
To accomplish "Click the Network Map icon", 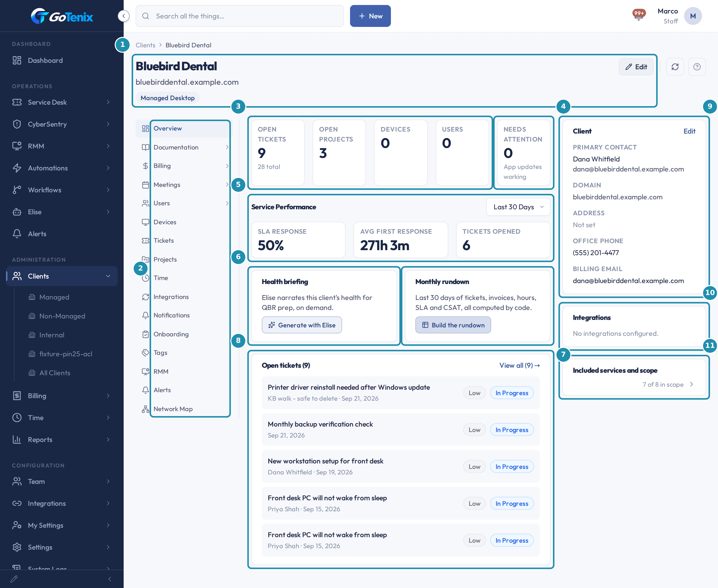I will pos(145,409).
